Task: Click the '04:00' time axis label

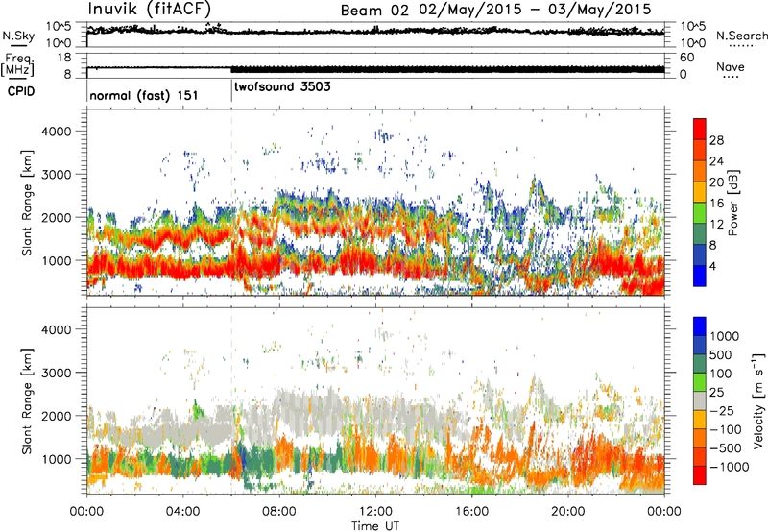Action: pos(182,512)
